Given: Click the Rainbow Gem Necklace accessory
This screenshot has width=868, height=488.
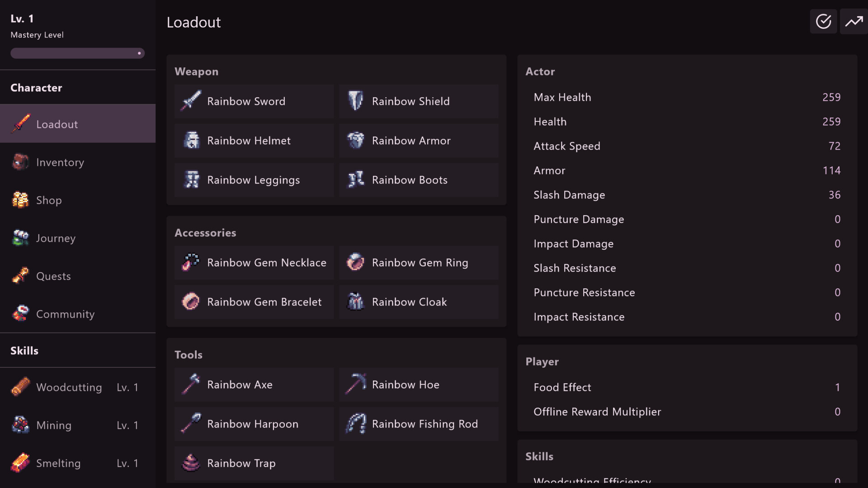Looking at the screenshot, I should pyautogui.click(x=254, y=263).
